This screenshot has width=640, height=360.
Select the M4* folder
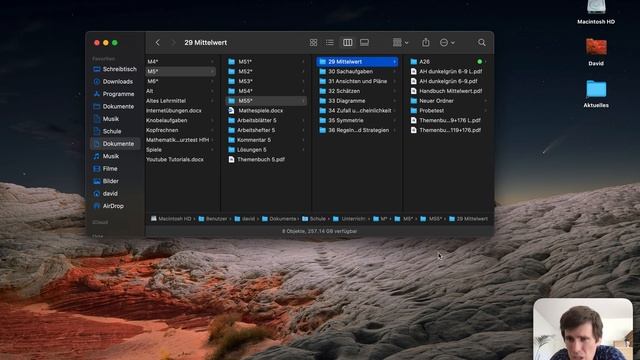coord(180,62)
